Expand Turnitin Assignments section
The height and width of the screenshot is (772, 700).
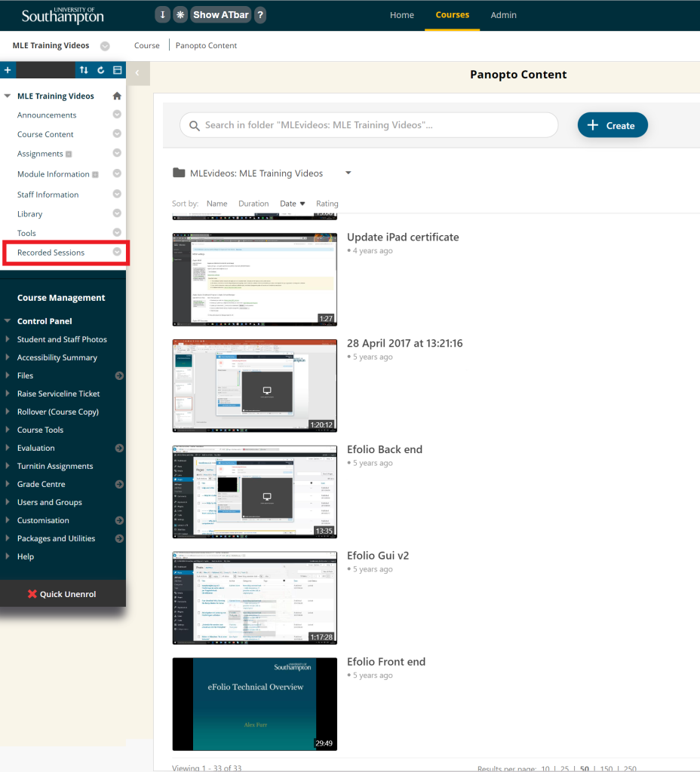[8, 465]
